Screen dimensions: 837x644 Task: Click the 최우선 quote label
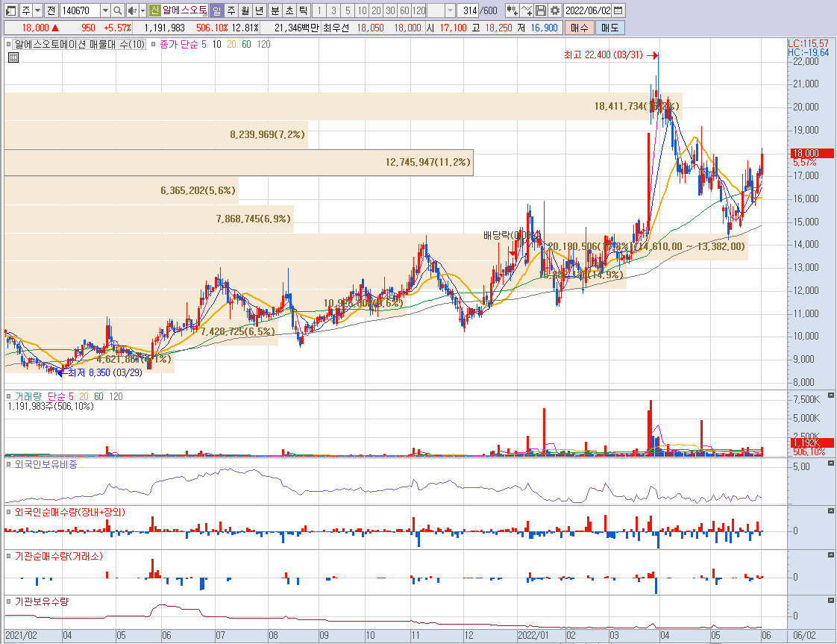(x=336, y=28)
